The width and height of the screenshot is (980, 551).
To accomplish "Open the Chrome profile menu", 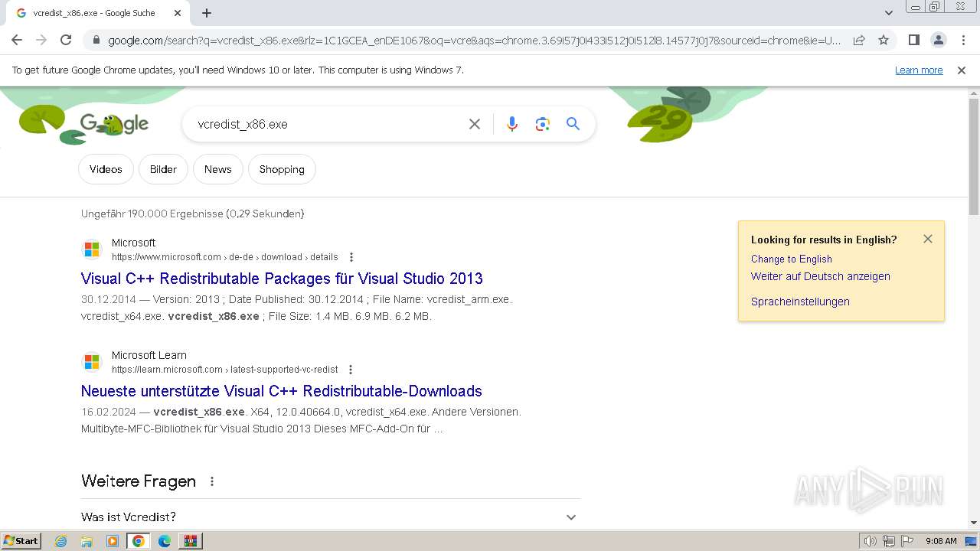I will pyautogui.click(x=938, y=40).
